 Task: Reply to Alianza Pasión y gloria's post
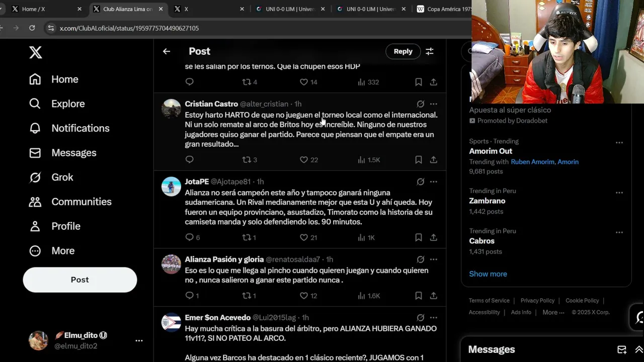click(192, 296)
